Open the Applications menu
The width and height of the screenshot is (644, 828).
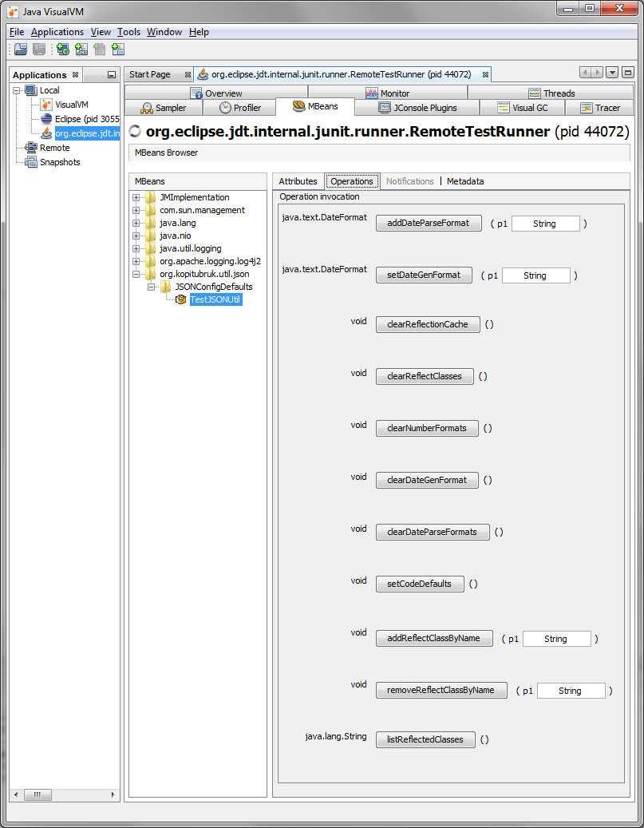(57, 32)
